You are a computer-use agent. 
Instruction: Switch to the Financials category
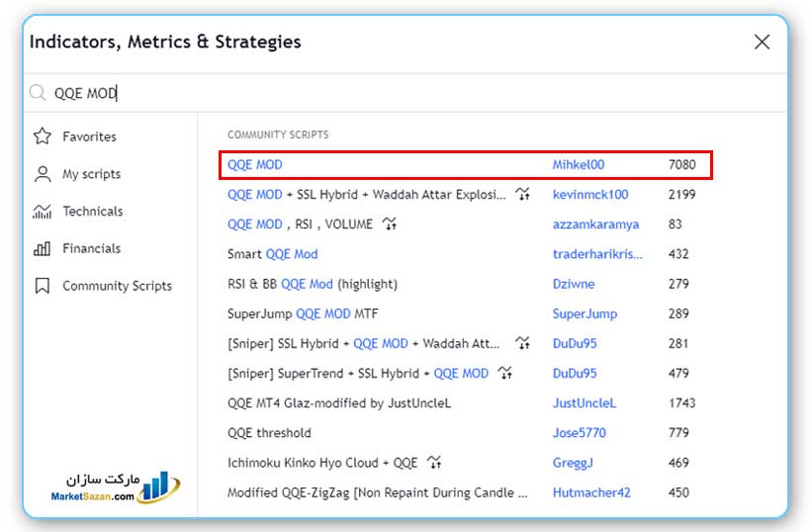[91, 249]
